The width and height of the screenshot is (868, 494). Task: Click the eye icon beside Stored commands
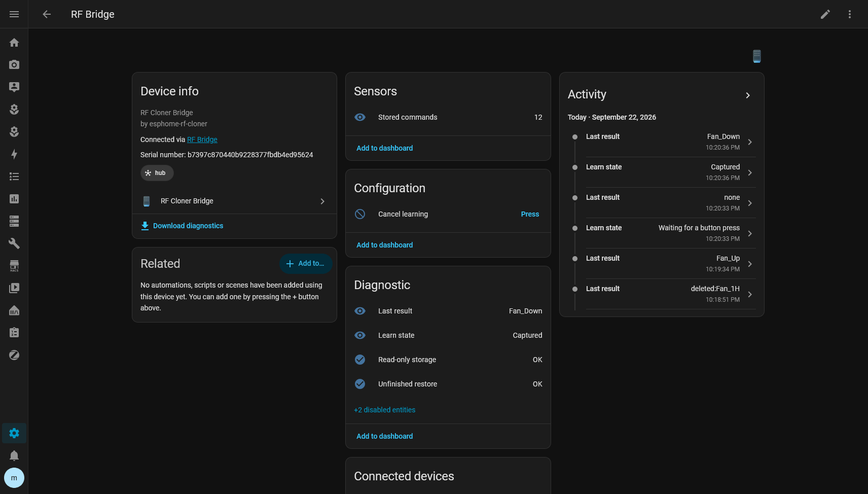[360, 117]
